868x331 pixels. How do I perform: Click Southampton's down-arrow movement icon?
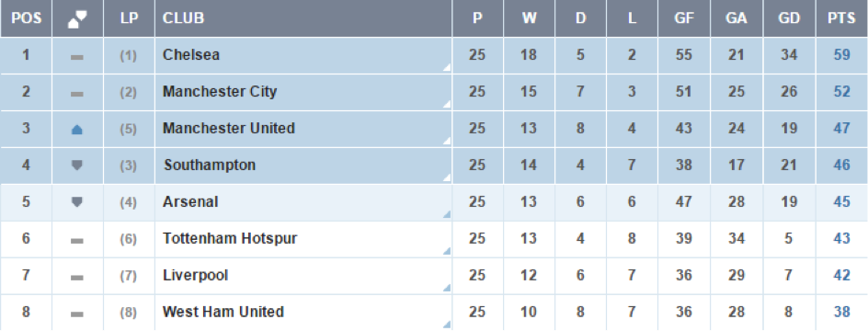click(77, 165)
